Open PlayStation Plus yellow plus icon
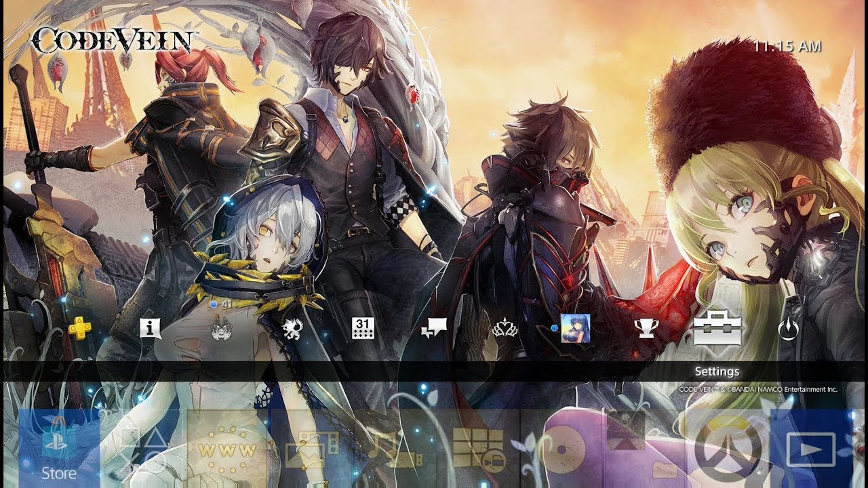 [80, 328]
